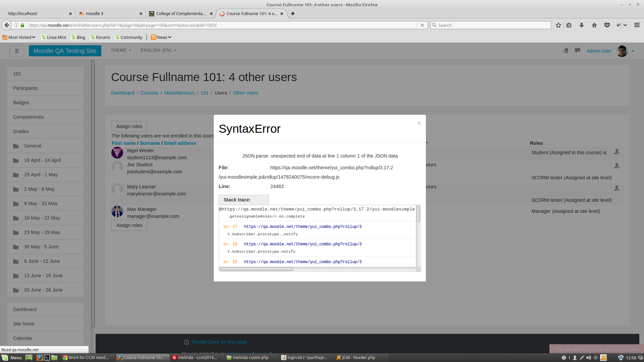
Task: Bookmark this page star icon
Action: pos(558,25)
